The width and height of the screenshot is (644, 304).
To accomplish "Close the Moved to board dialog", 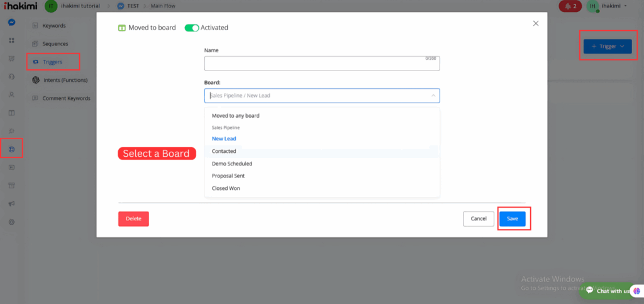I will pyautogui.click(x=536, y=23).
